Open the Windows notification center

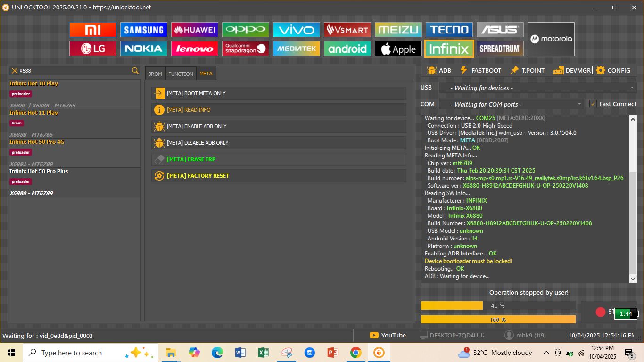click(x=629, y=353)
